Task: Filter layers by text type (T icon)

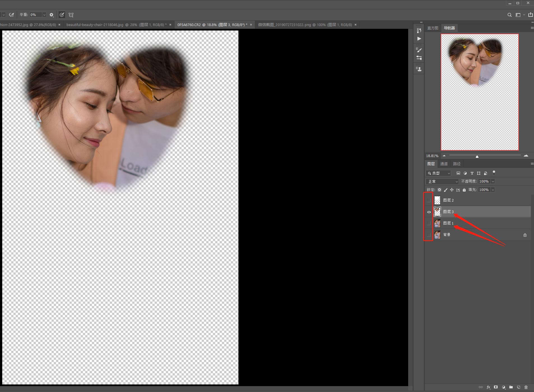Action: pyautogui.click(x=472, y=173)
